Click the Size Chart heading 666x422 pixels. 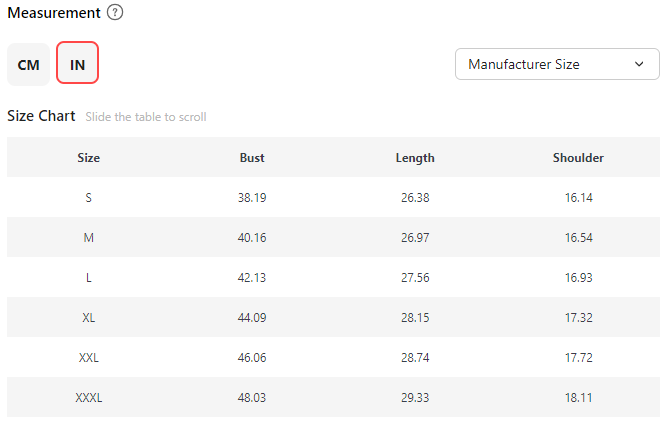[41, 116]
